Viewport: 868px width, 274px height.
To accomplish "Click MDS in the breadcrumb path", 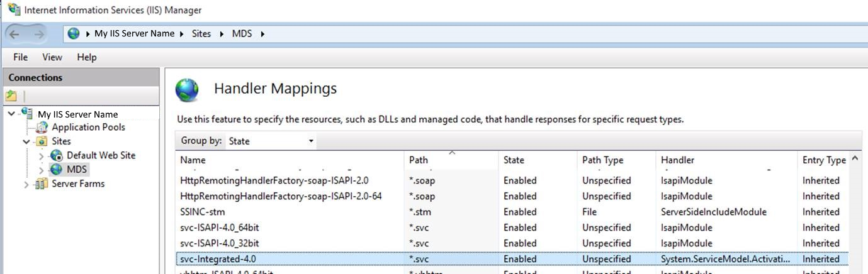I will (242, 34).
